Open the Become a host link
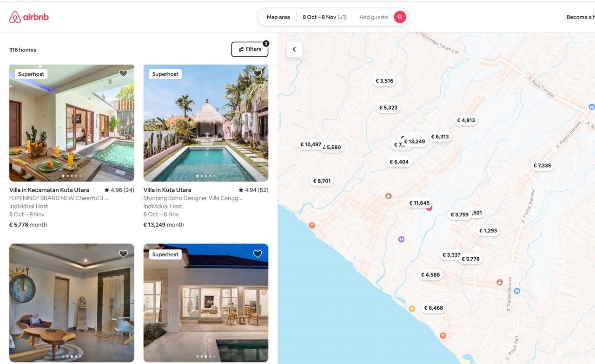 (581, 17)
